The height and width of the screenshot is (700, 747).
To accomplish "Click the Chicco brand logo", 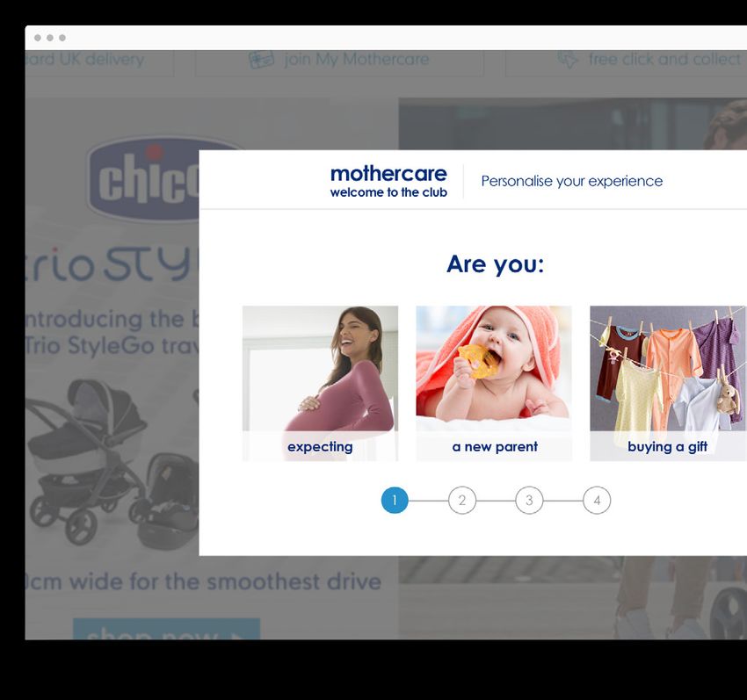I will tap(144, 179).
